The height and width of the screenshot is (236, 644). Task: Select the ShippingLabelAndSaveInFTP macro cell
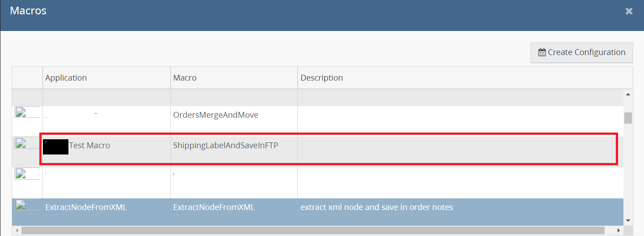[x=225, y=146]
